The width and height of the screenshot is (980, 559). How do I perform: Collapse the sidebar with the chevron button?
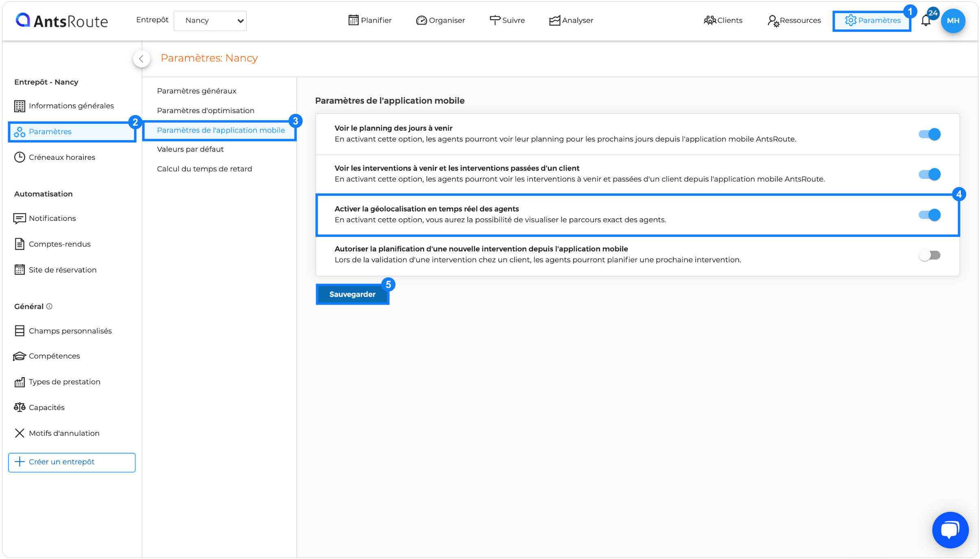(x=141, y=59)
